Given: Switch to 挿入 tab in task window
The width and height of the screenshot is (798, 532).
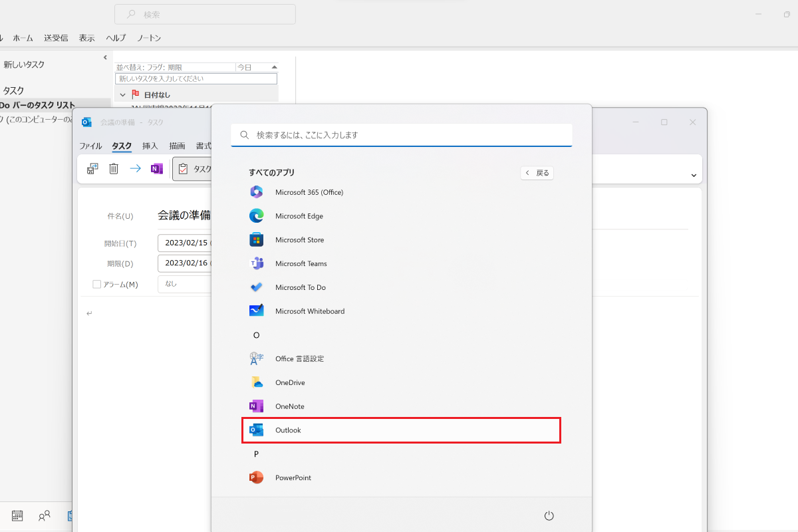Looking at the screenshot, I should [x=150, y=146].
